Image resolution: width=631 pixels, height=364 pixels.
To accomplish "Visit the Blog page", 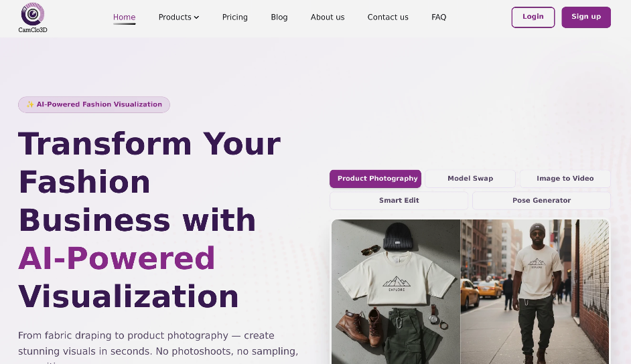I will 279,17.
